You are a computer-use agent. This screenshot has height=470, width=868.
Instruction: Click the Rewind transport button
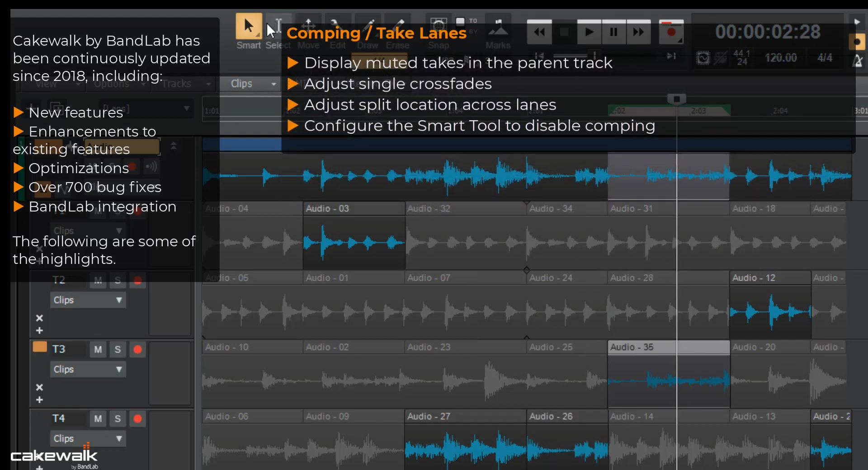pos(539,32)
